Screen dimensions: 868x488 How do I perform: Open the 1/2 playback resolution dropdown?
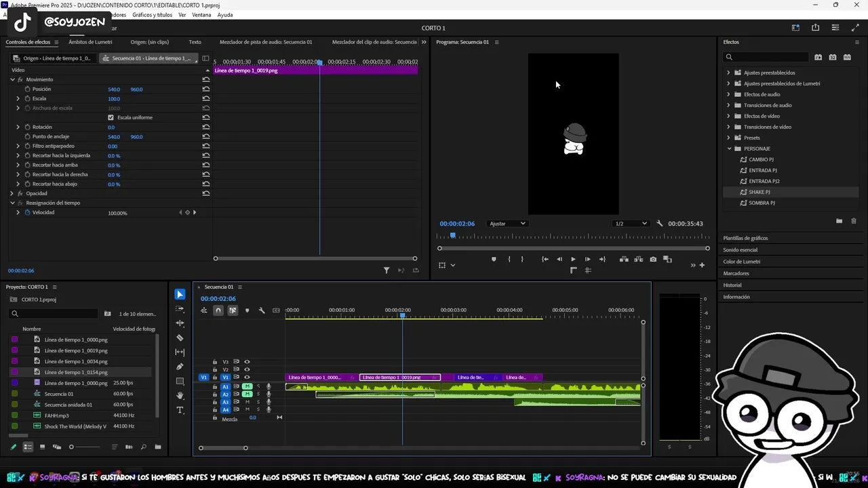(x=631, y=224)
